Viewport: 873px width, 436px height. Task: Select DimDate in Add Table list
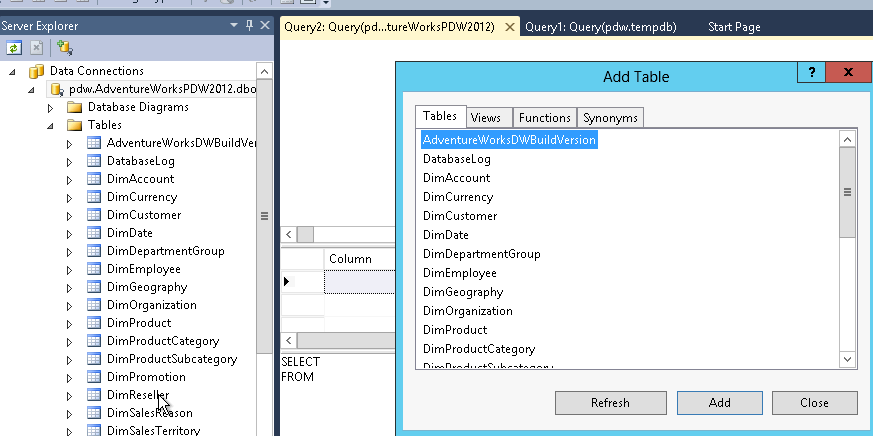coord(445,235)
